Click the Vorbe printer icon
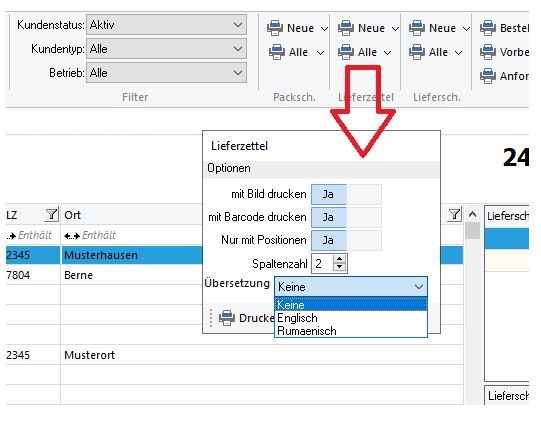The width and height of the screenshot is (541, 423). coord(488,52)
